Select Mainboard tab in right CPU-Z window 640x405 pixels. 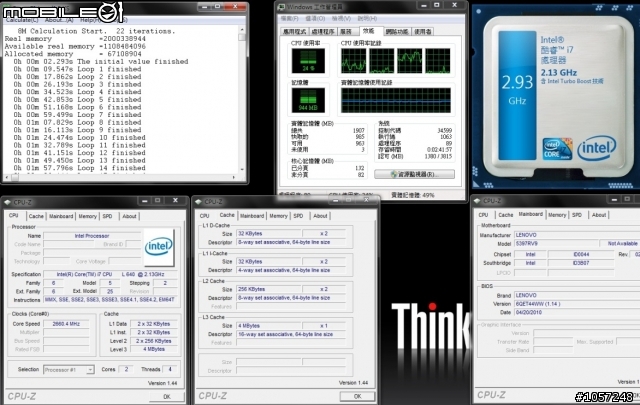pyautogui.click(x=531, y=214)
